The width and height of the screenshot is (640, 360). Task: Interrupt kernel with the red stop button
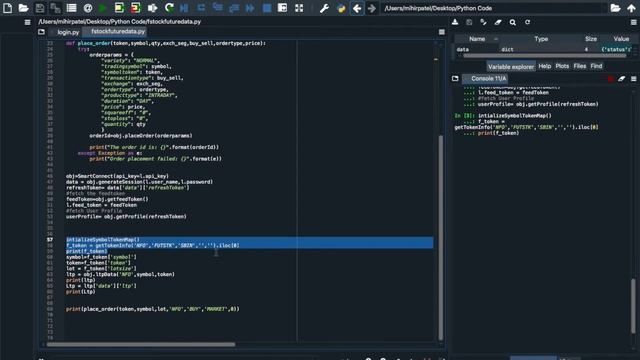pyautogui.click(x=611, y=79)
